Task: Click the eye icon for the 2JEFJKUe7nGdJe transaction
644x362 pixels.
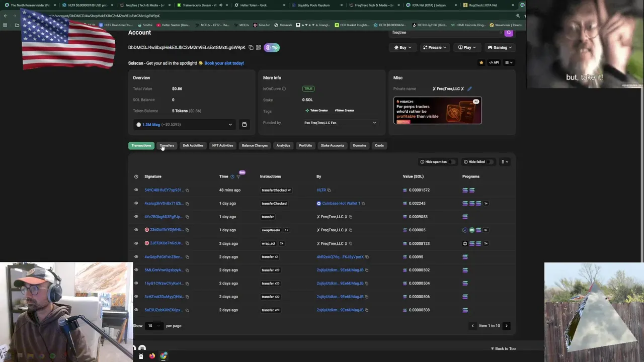Action: 136,243
